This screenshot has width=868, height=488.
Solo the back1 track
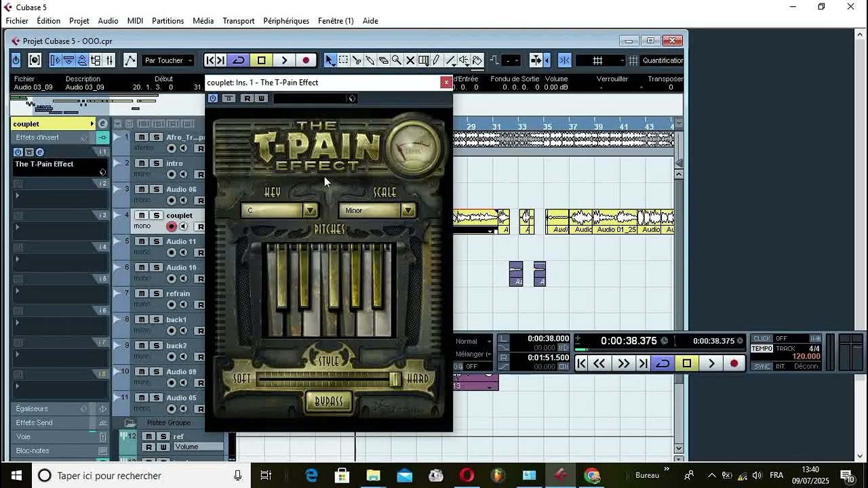tap(155, 319)
